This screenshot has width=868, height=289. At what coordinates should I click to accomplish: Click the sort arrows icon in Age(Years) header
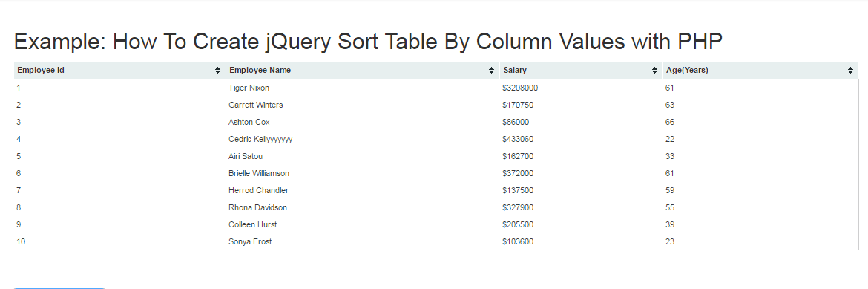point(850,71)
